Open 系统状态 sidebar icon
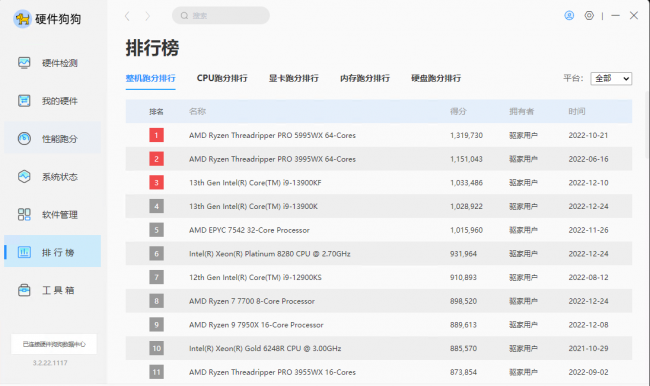Viewport: 650px width, 386px height. (x=24, y=177)
